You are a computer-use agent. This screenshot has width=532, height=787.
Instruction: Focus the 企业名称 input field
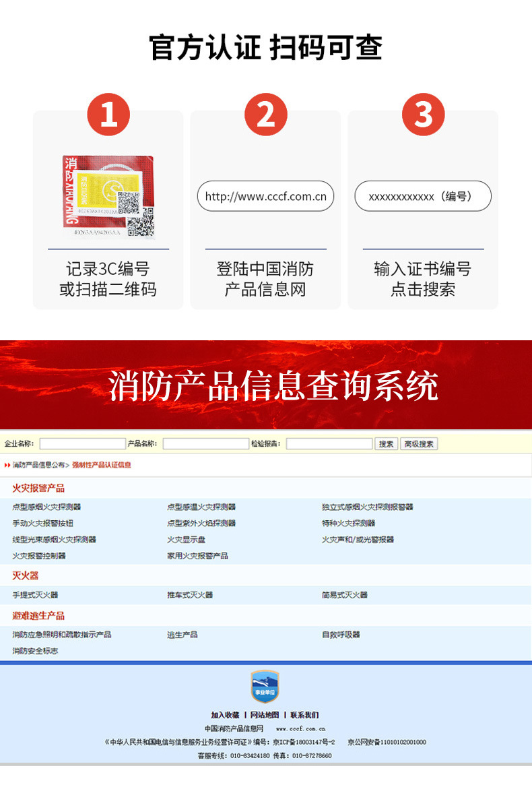click(83, 443)
